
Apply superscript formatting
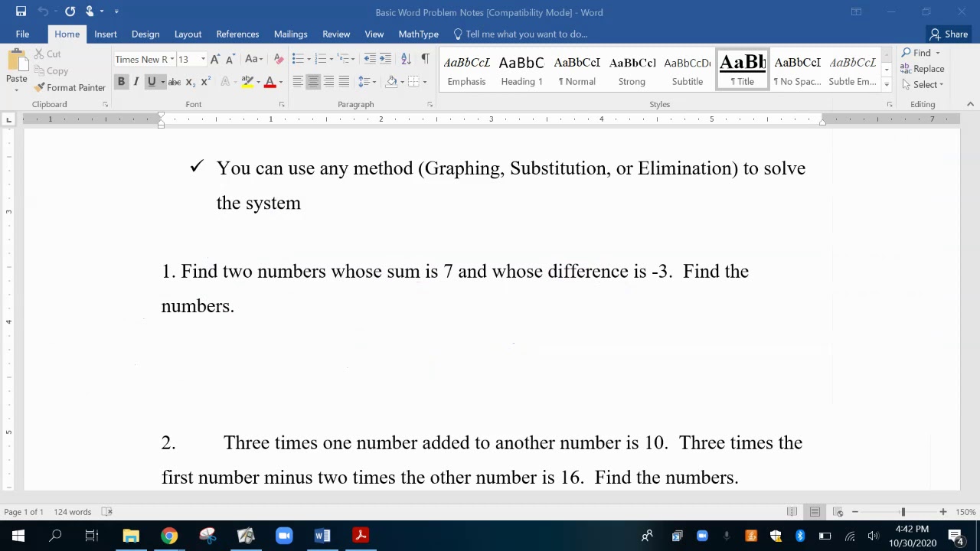click(205, 82)
